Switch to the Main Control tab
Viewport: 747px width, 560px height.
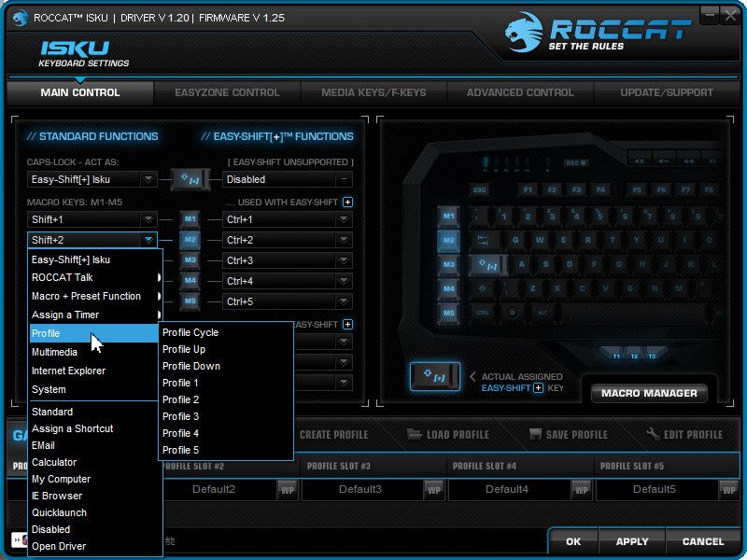pyautogui.click(x=80, y=92)
